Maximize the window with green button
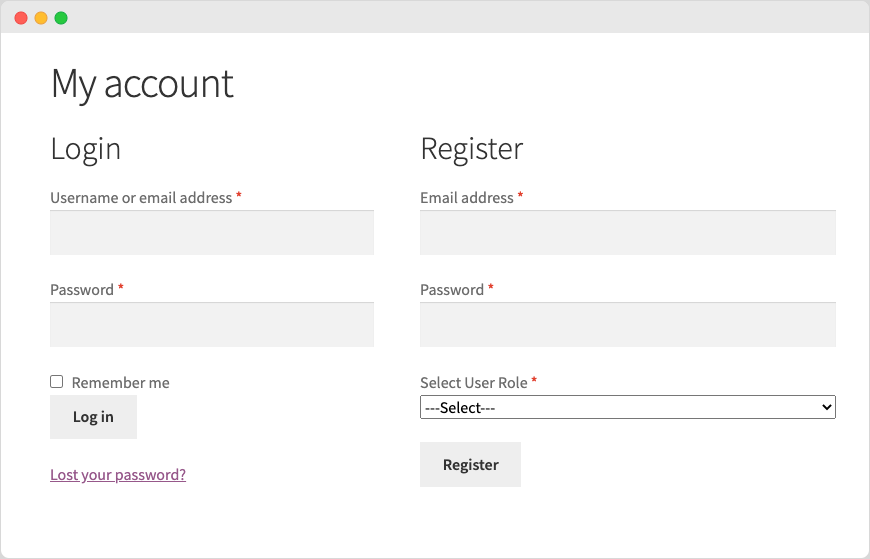870x559 pixels. [x=61, y=18]
